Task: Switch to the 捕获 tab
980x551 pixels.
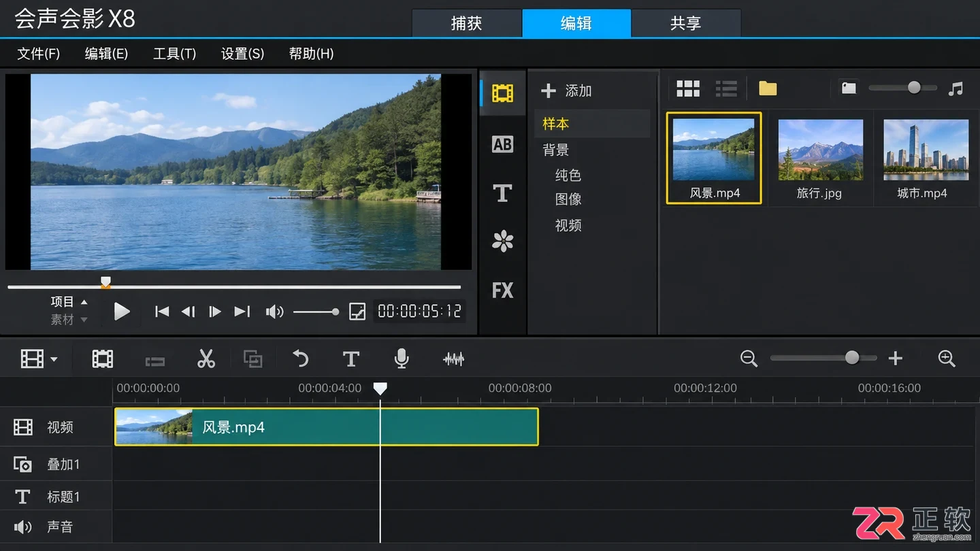Action: [467, 23]
